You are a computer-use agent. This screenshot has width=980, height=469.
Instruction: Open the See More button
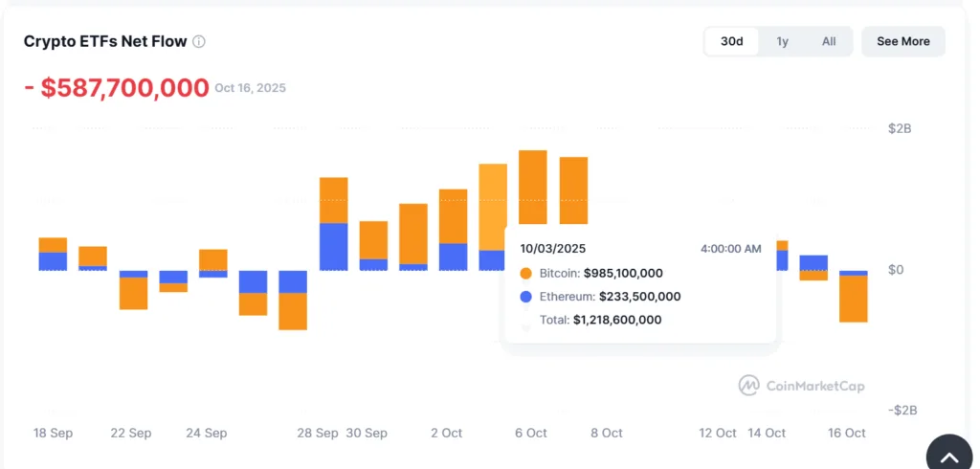click(x=902, y=41)
